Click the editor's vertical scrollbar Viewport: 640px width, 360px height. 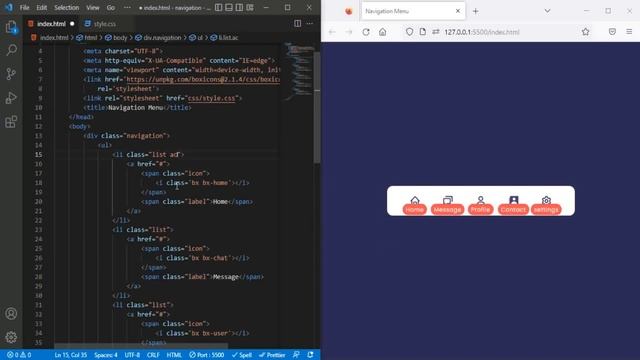point(317,108)
